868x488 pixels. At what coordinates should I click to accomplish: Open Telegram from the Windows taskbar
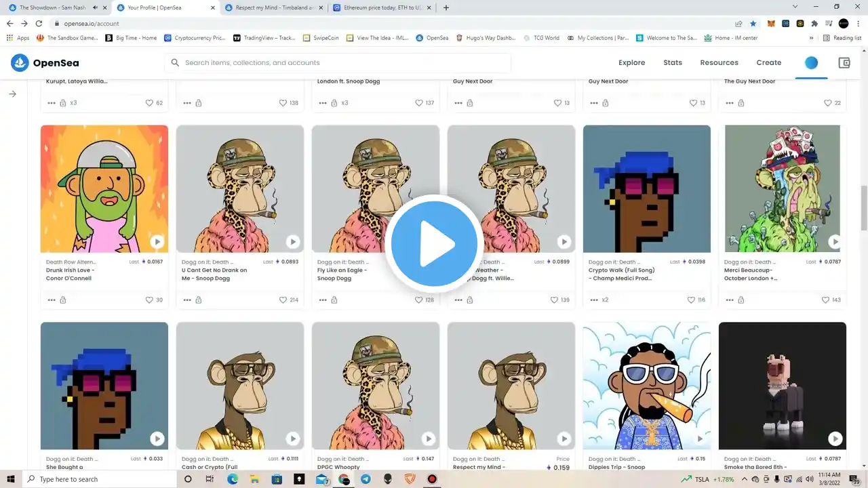point(366,479)
